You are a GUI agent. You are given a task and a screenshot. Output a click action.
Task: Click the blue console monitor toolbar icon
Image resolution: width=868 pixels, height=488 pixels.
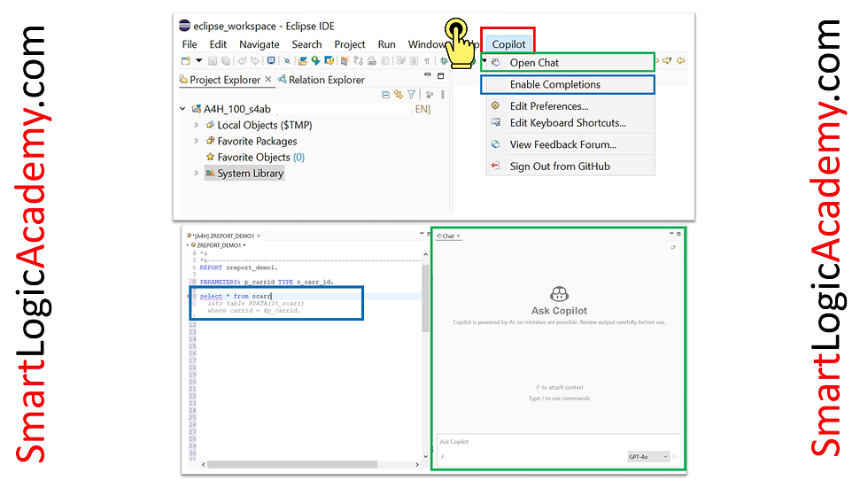pos(271,60)
